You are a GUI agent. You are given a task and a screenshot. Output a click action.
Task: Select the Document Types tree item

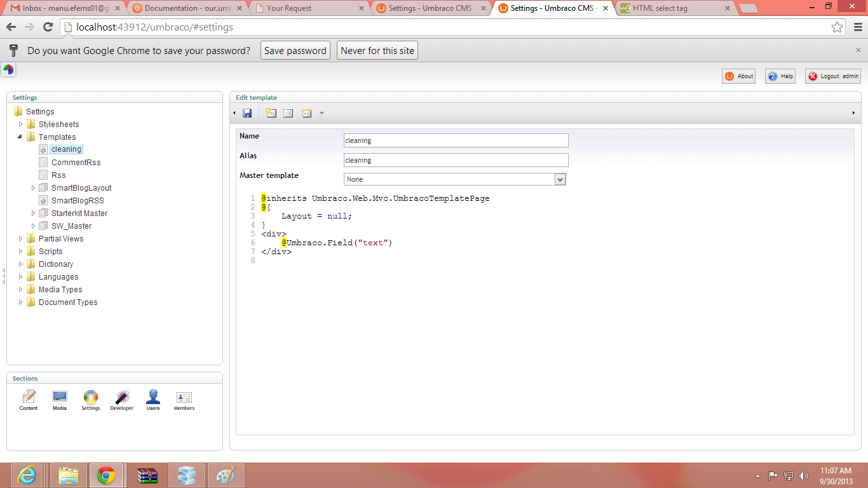click(x=68, y=302)
